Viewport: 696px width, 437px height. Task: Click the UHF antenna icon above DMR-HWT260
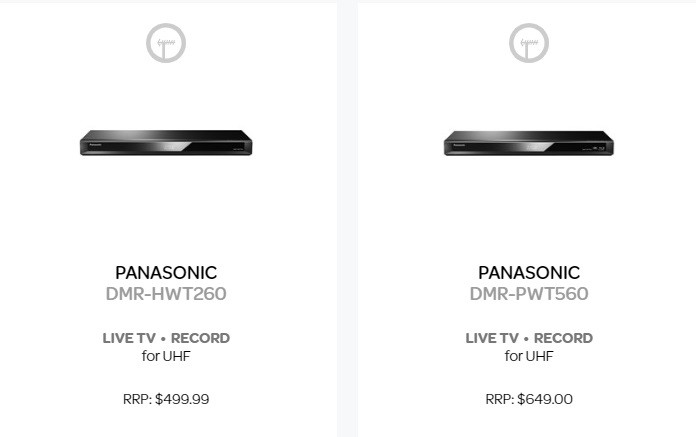[x=166, y=43]
